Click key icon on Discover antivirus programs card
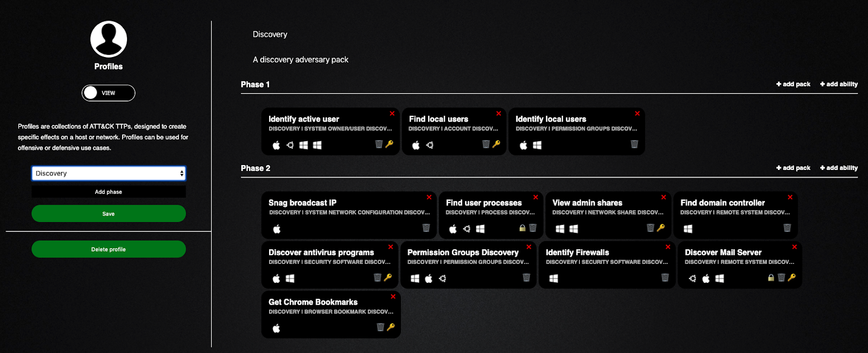 point(387,278)
